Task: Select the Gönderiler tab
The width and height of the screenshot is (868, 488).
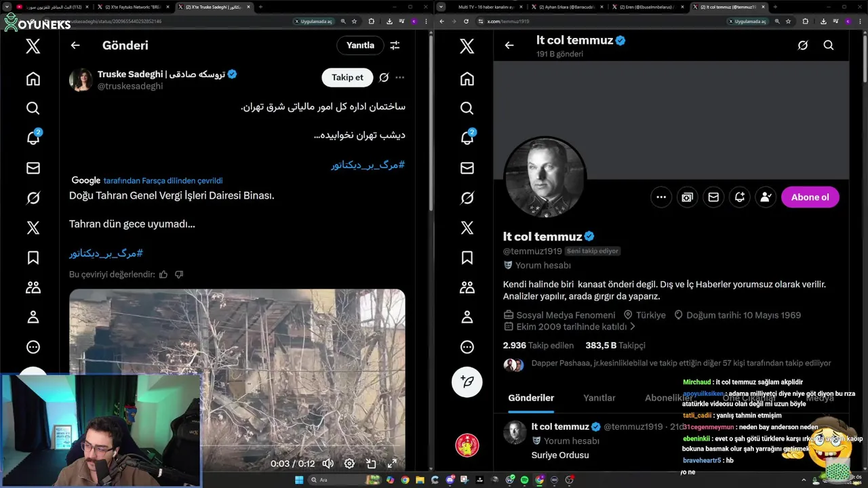Action: pos(531,398)
